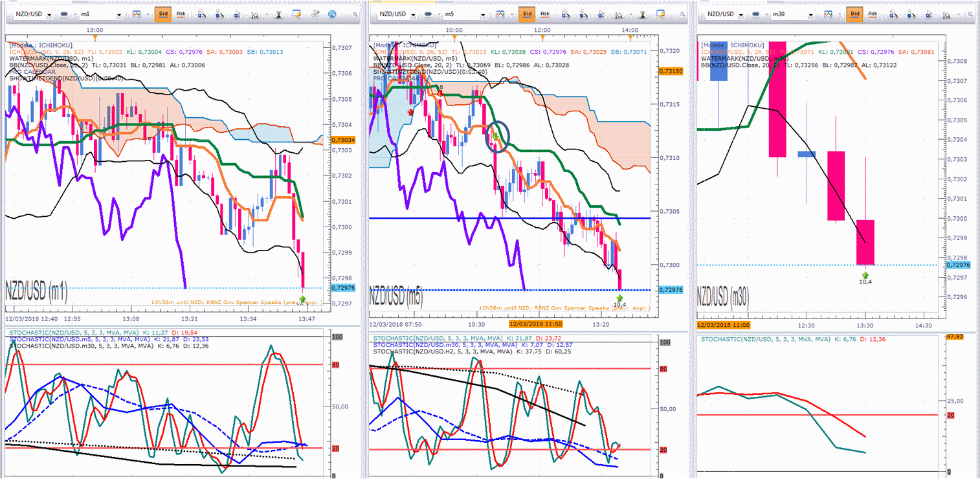Screen dimensions: 980x479
Task: Click the blue globe icon in the m1 toolbar
Action: [x=333, y=14]
